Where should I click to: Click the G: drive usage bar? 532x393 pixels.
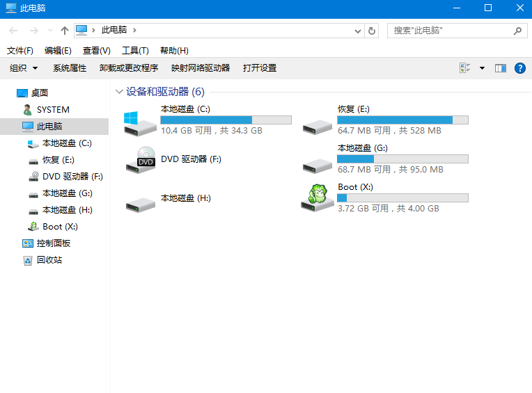tap(402, 159)
